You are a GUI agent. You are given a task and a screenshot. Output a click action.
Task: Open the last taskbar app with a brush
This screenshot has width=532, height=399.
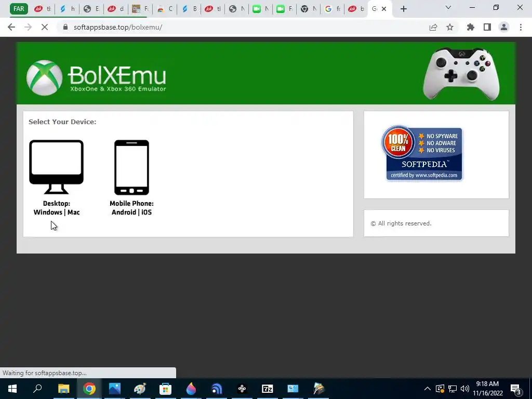tap(318, 389)
